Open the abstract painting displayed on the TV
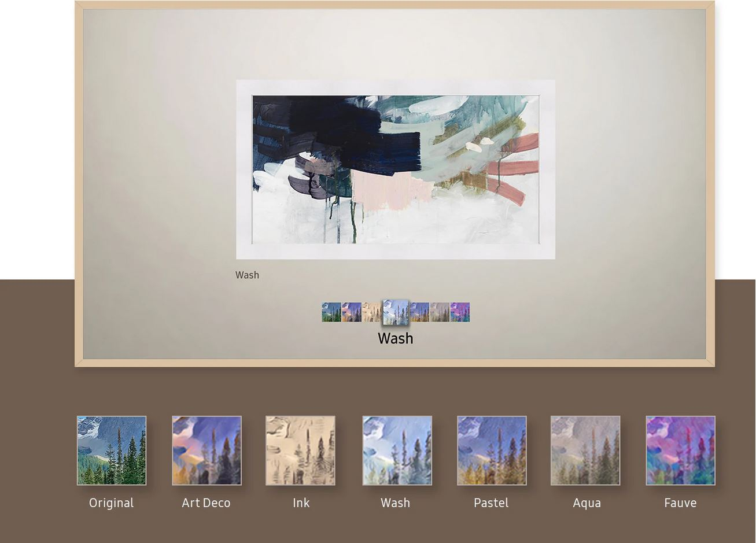 [396, 169]
